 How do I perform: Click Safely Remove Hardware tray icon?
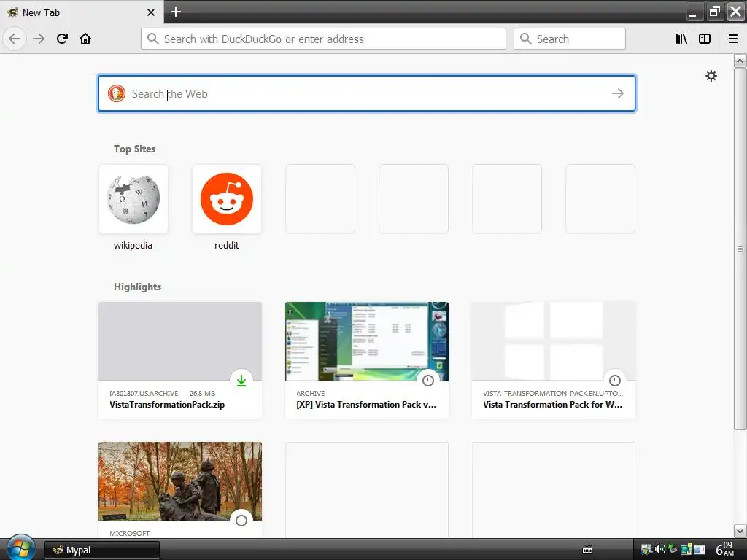(673, 550)
